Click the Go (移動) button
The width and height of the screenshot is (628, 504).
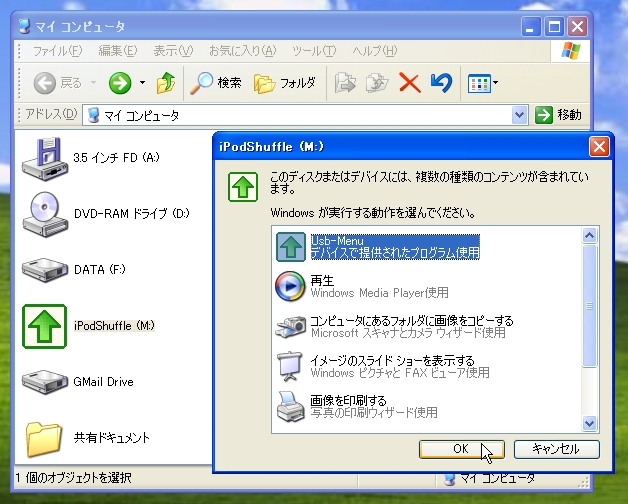[558, 115]
